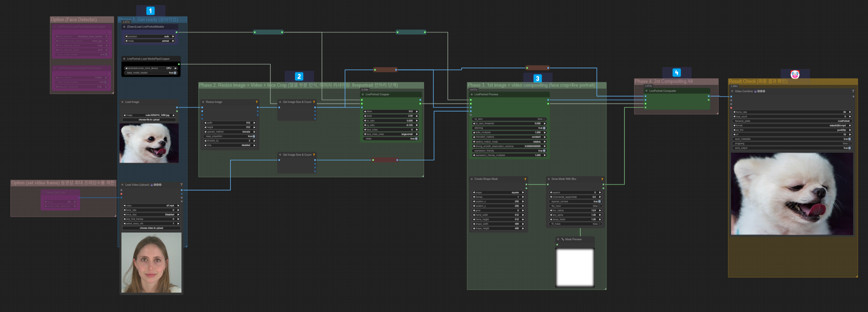Open the format dropdown in Video Combine
The height and width of the screenshot is (312, 868).
click(x=792, y=125)
